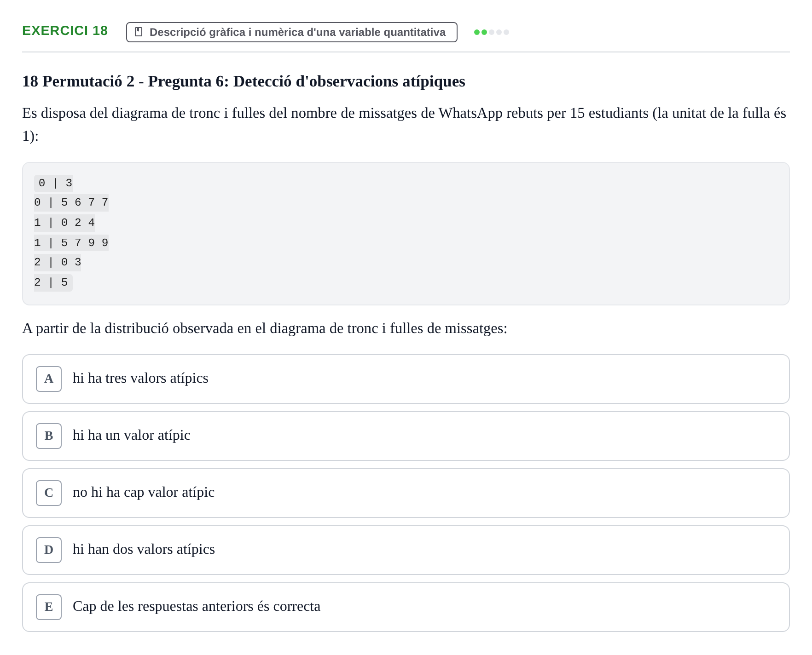
Task: Click stem-and-leaf row '2 | 5'
Action: pyautogui.click(x=53, y=282)
